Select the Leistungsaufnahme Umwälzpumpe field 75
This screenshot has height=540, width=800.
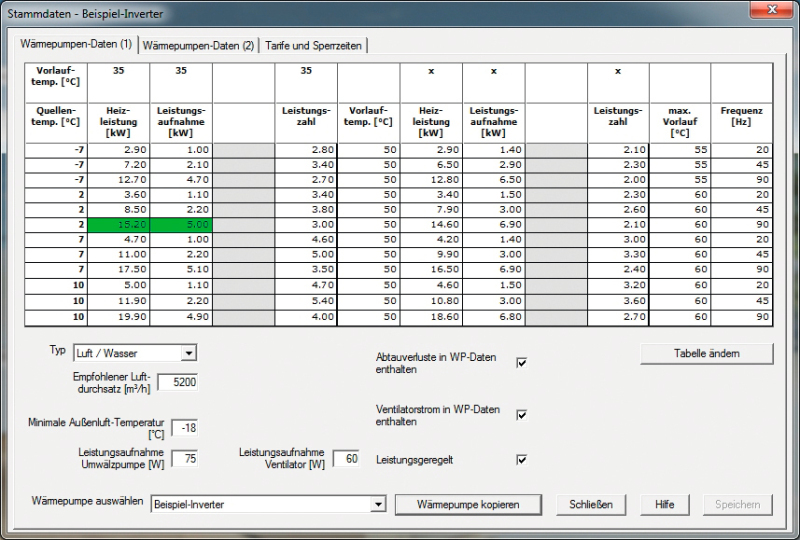pos(184,458)
